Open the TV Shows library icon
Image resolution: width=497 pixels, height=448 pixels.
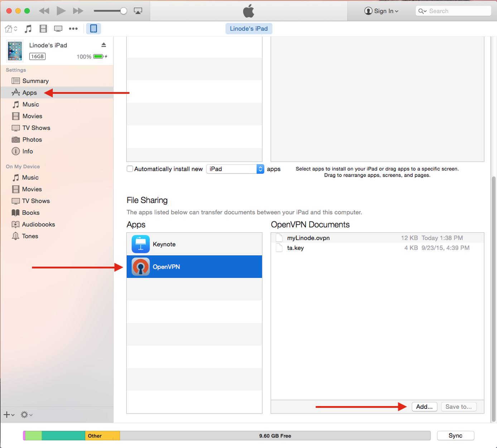click(x=58, y=29)
